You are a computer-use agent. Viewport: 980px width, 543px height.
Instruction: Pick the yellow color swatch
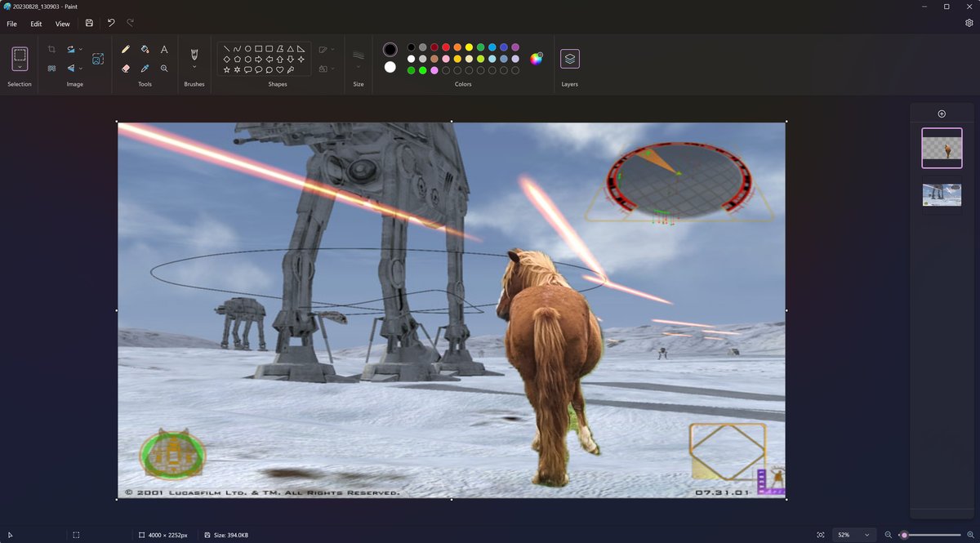point(469,47)
